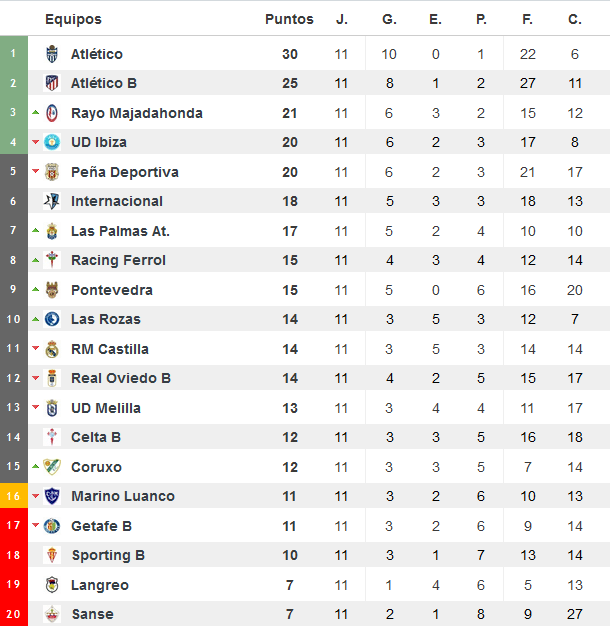Open the Racing Ferrol team link

(x=118, y=260)
